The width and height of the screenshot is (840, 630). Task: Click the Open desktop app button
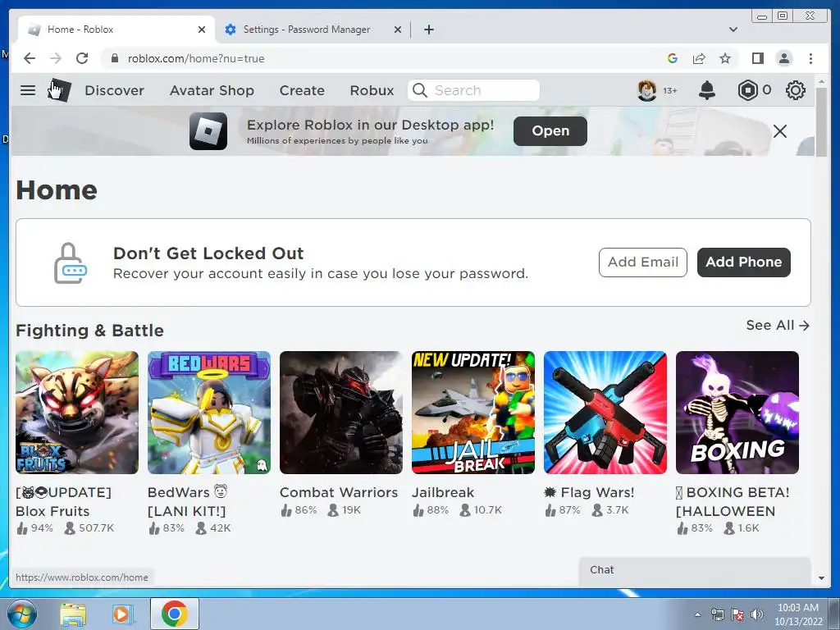tap(550, 131)
